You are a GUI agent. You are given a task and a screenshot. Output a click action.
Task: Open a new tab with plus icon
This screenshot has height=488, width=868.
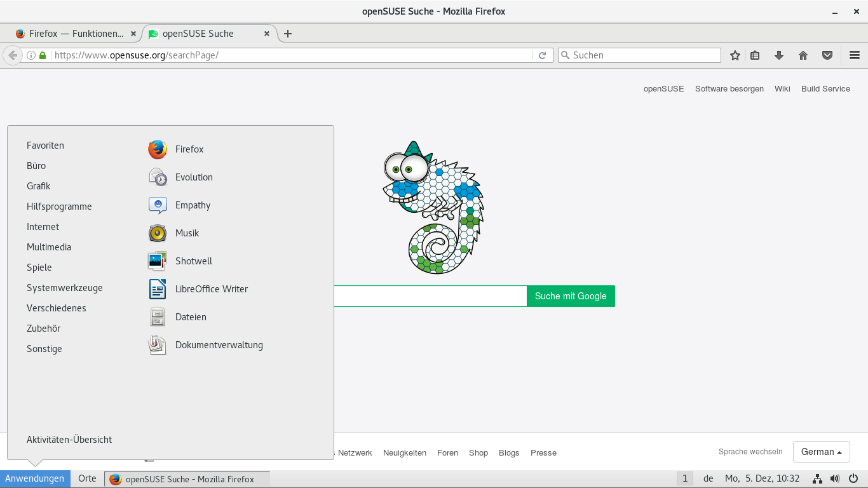288,34
